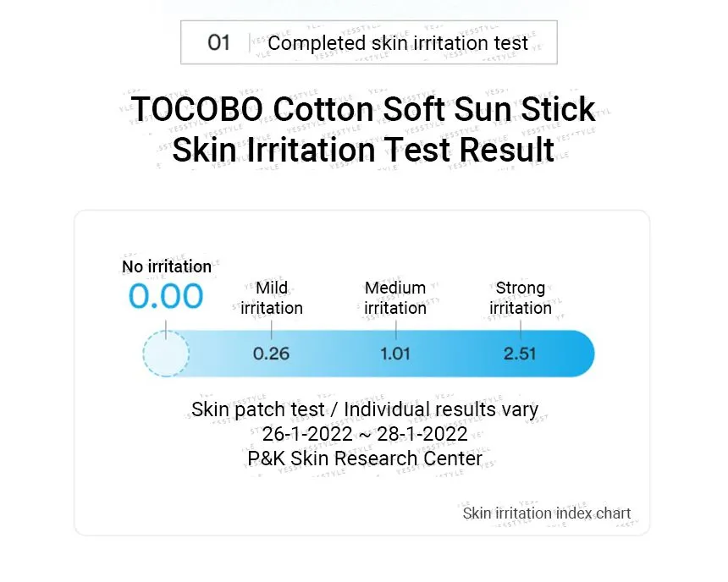Screen dimensions: 728x582
Task: Click the "P&K Skin Research Center" text
Action: [365, 458]
